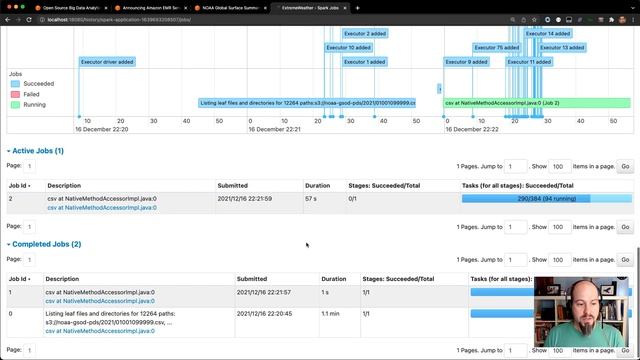Click Jump to field above Active Jobs table

pos(515,167)
